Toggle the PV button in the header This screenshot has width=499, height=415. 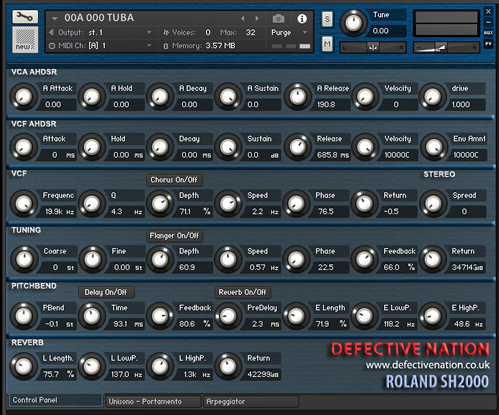click(x=488, y=44)
